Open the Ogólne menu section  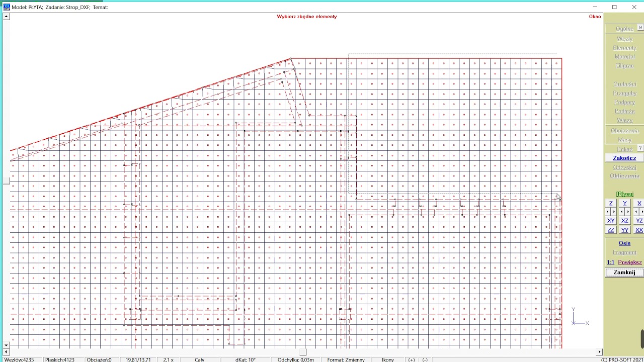(624, 29)
